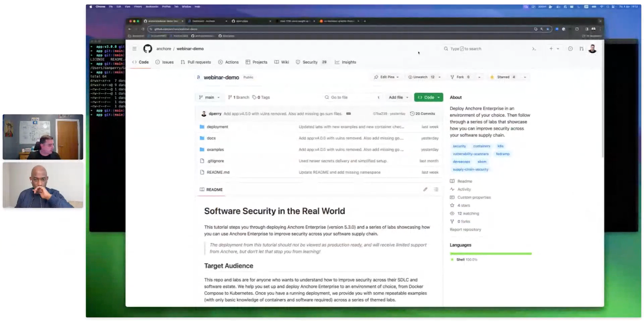644x322 pixels.
Task: Click the Activity pulse icon in About
Action: [x=452, y=189]
